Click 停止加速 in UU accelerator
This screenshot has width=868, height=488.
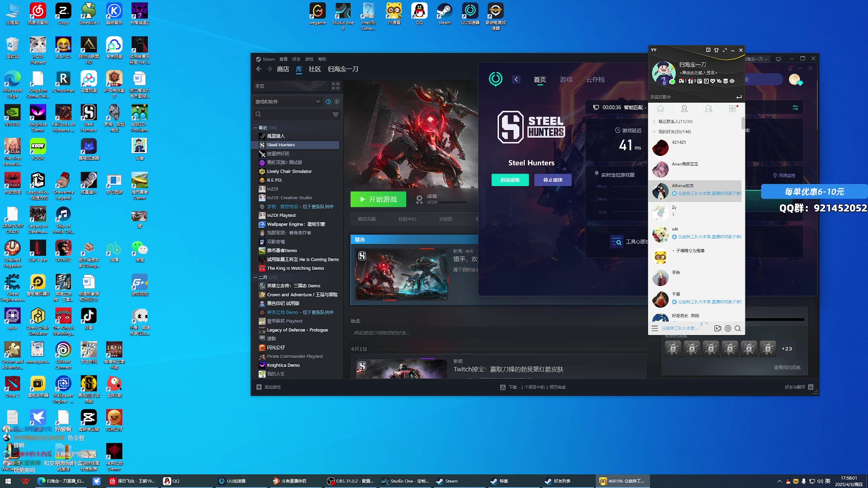click(553, 180)
